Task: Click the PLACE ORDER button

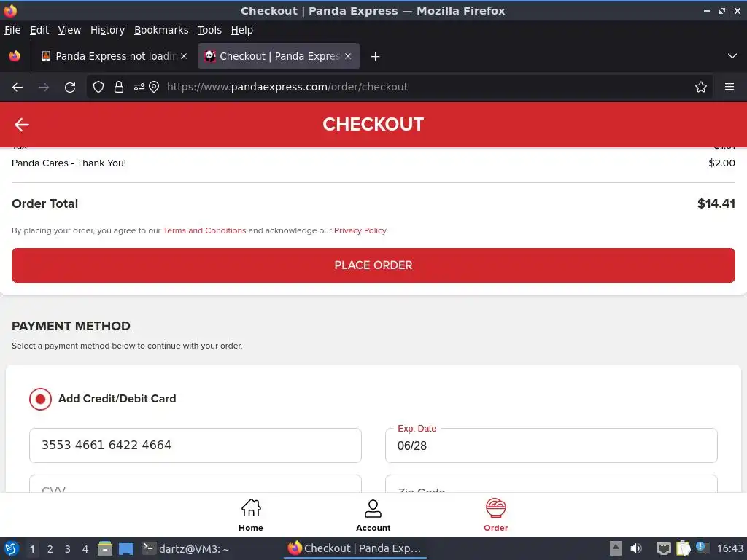Action: coord(373,265)
